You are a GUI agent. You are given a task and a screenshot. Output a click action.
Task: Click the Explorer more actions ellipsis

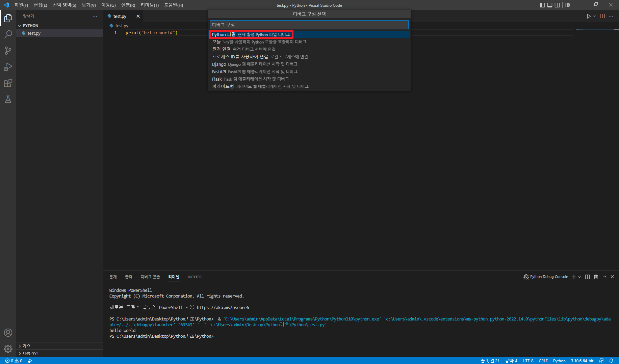click(x=95, y=16)
